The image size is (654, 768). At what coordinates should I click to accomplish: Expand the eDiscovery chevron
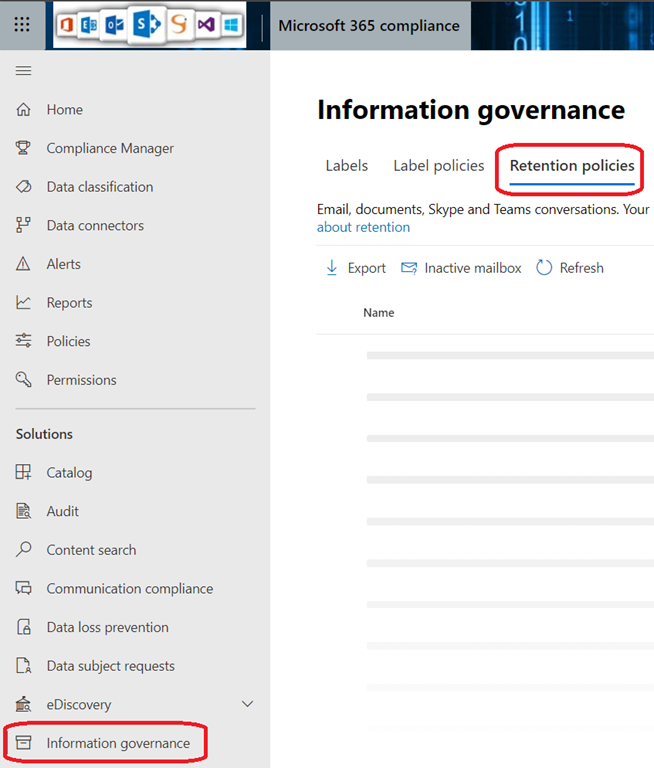coord(248,705)
